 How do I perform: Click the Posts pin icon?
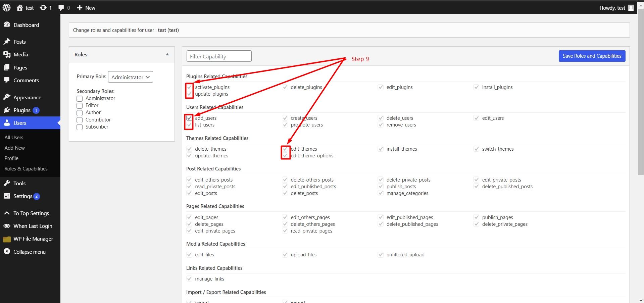(7, 42)
